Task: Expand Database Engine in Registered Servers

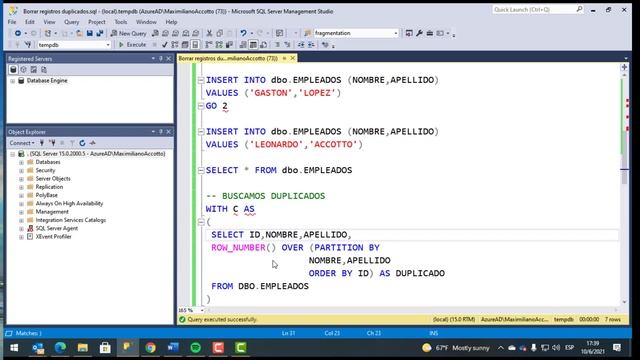Action: (x=13, y=81)
